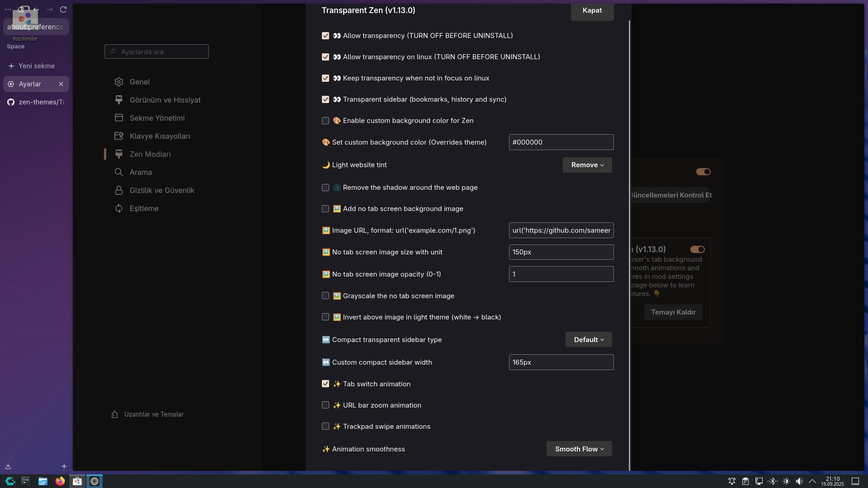
Task: Toggle the Transparent Zen mod switch
Action: click(x=697, y=249)
